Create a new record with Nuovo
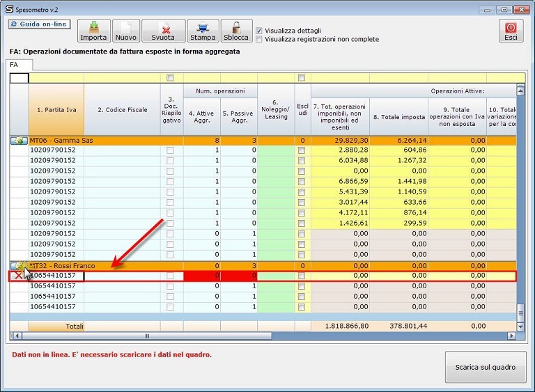Image resolution: width=535 pixels, height=392 pixels. point(126,31)
